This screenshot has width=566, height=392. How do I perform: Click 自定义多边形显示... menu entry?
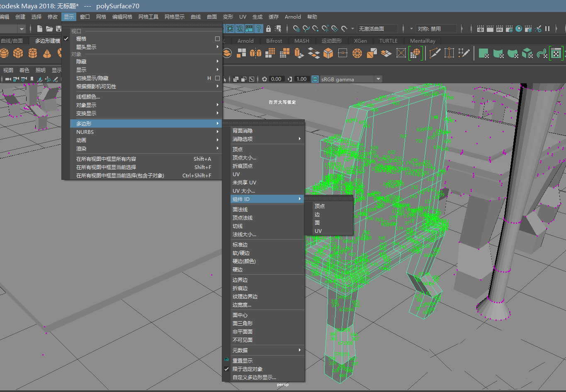tap(254, 377)
